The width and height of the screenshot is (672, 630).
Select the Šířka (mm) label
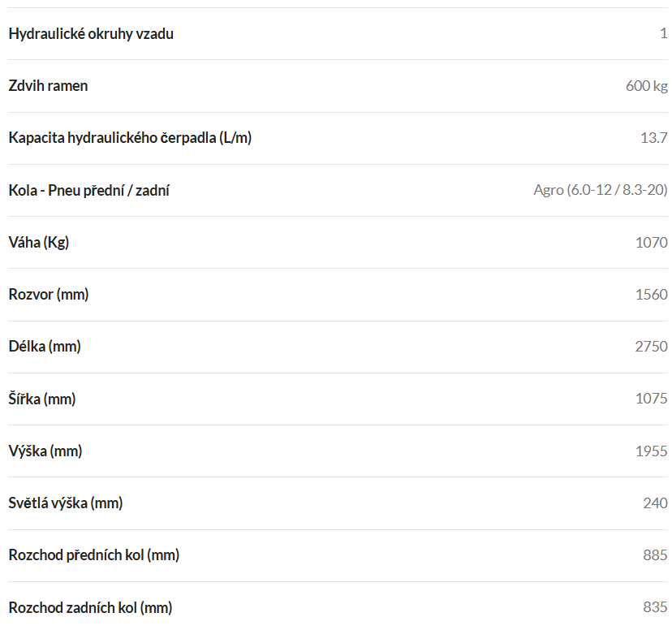click(42, 399)
